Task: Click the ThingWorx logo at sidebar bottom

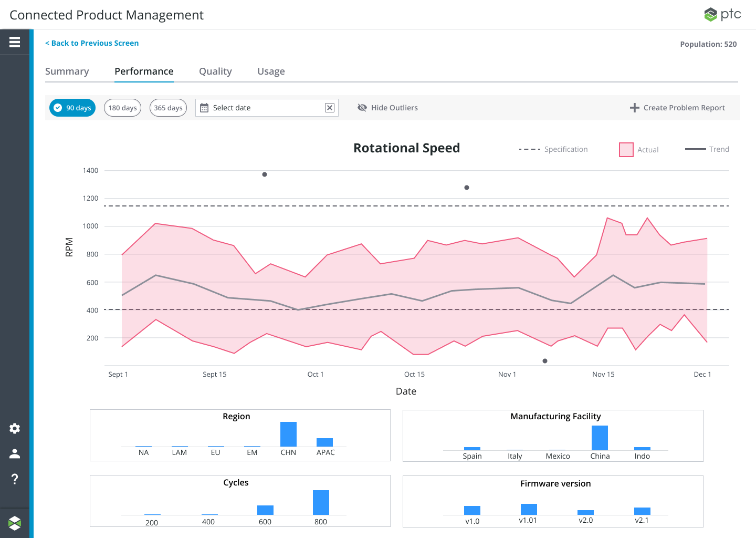Action: click(15, 523)
